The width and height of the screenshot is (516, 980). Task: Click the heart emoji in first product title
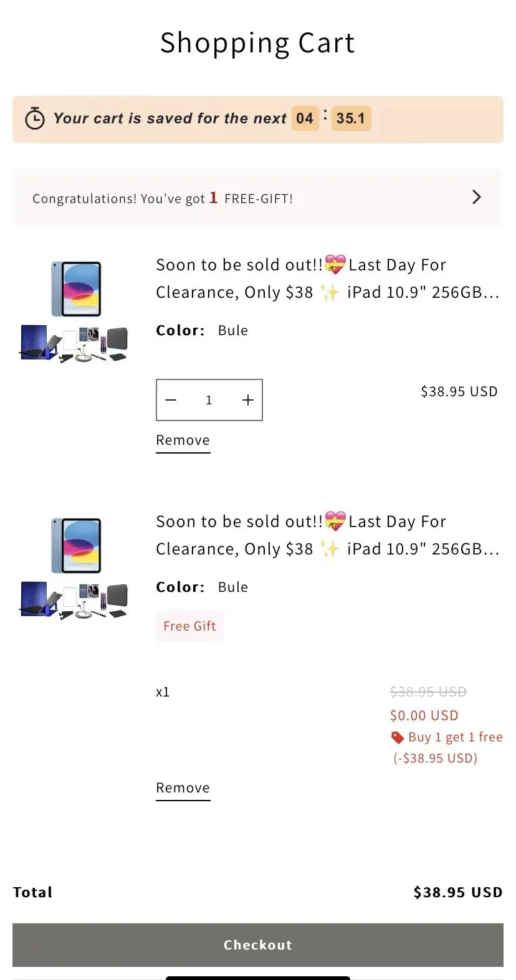335,265
